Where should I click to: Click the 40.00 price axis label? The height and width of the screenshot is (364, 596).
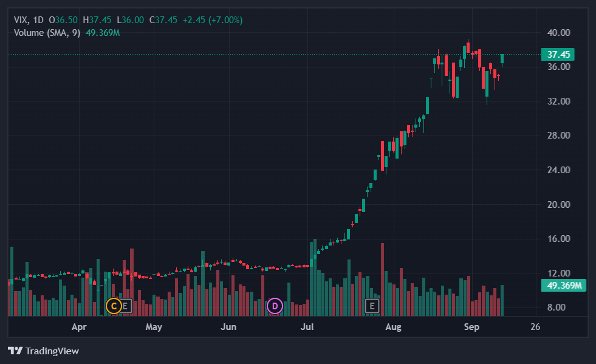coord(558,33)
